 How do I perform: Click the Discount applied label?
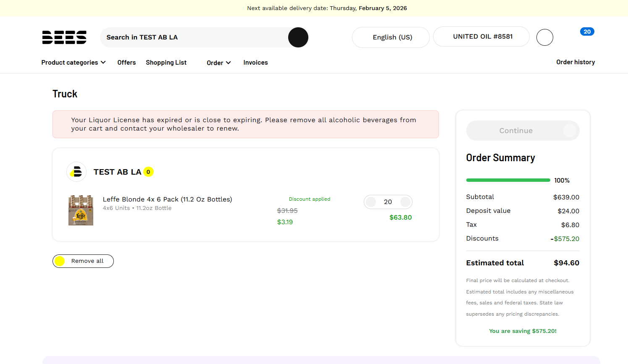pyautogui.click(x=310, y=199)
